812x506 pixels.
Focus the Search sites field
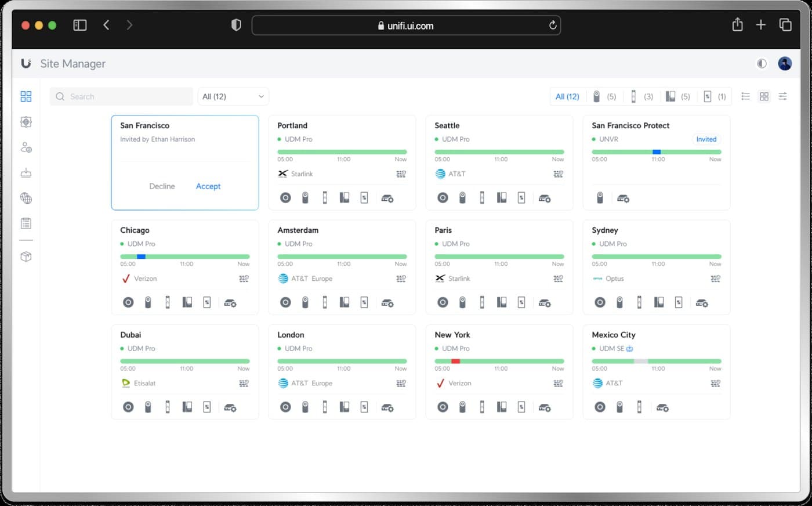pos(122,96)
